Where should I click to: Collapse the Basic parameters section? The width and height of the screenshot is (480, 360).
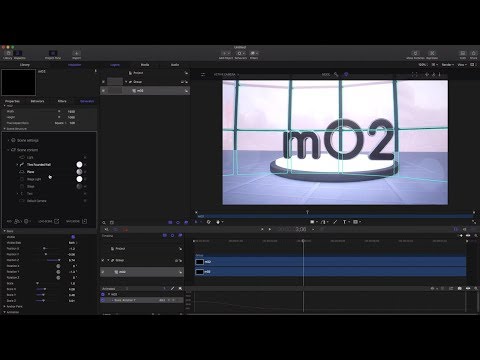point(5,231)
